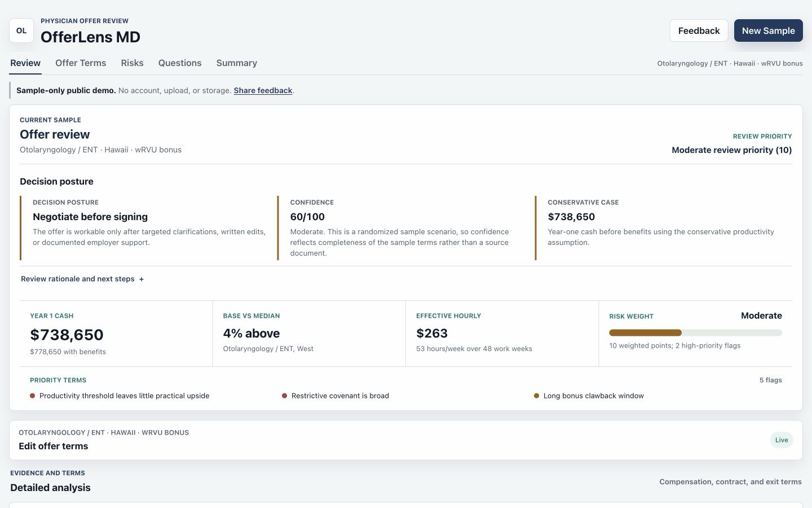Open the Feedback button
Screen dimensions: 812x508
[699, 30]
